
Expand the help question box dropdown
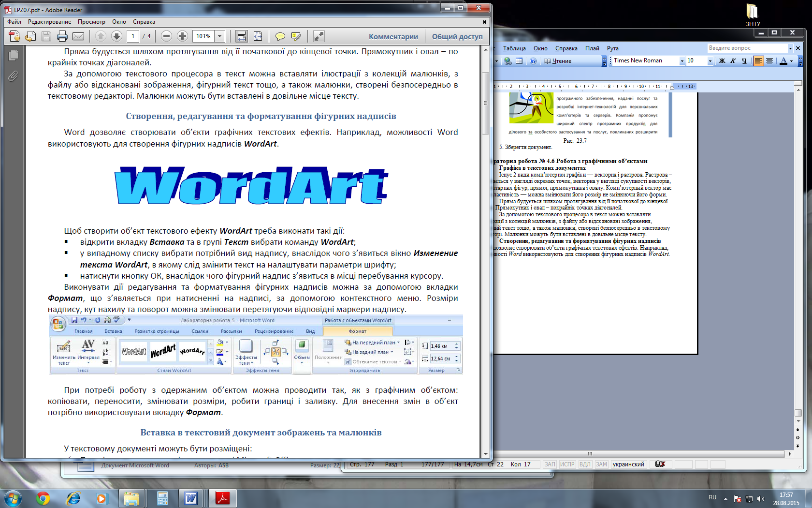(x=790, y=48)
